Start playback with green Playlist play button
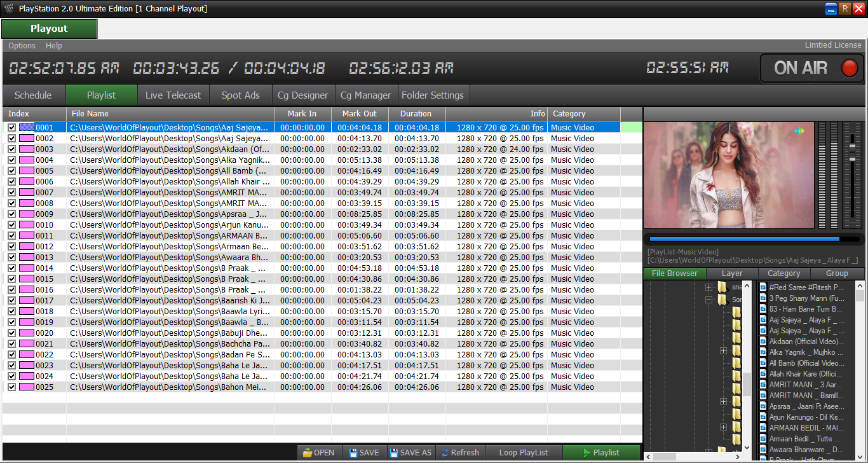This screenshot has width=868, height=463. (x=601, y=453)
